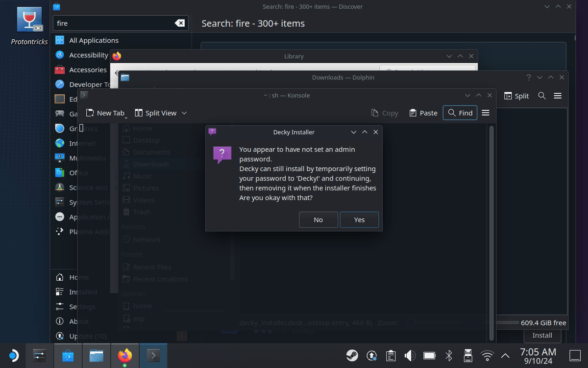
Task: Open the application launcher on the taskbar
Action: [13, 356]
